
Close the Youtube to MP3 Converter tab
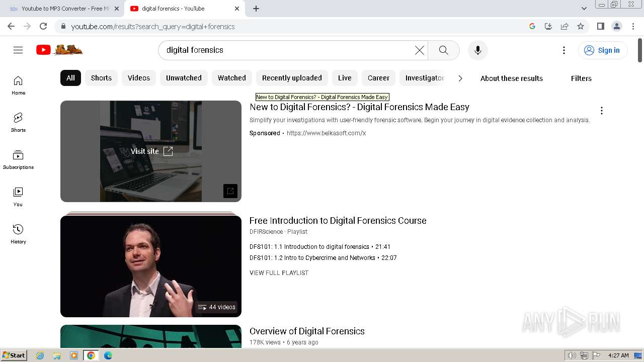117,9
